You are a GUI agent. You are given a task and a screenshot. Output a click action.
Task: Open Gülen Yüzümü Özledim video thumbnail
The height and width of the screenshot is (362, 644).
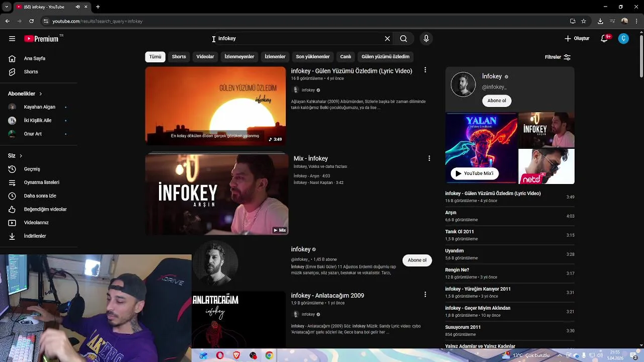pos(215,106)
